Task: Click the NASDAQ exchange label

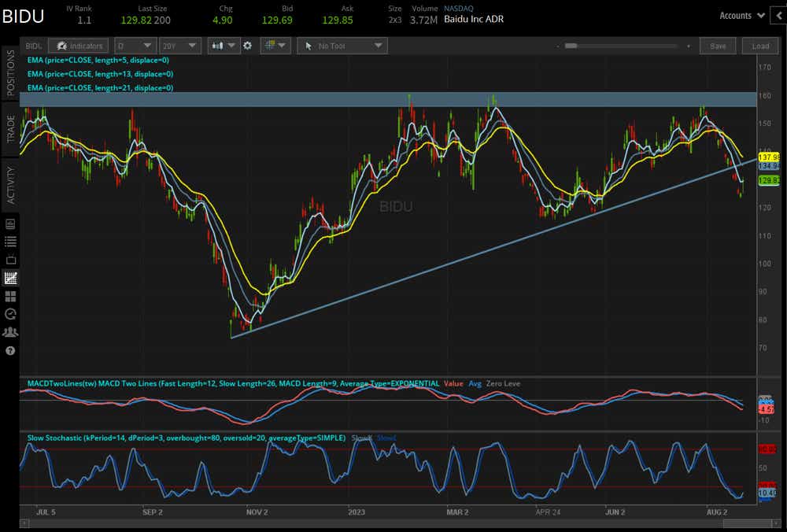Action: click(458, 9)
